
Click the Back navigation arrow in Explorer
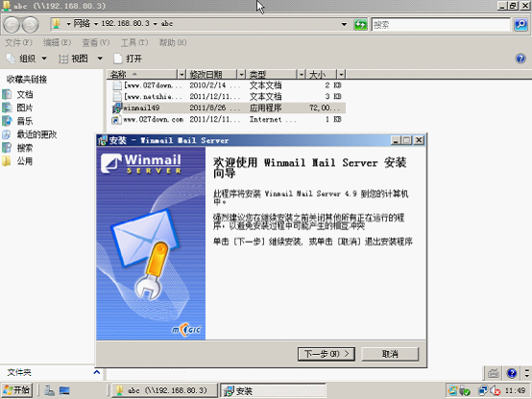click(x=12, y=25)
